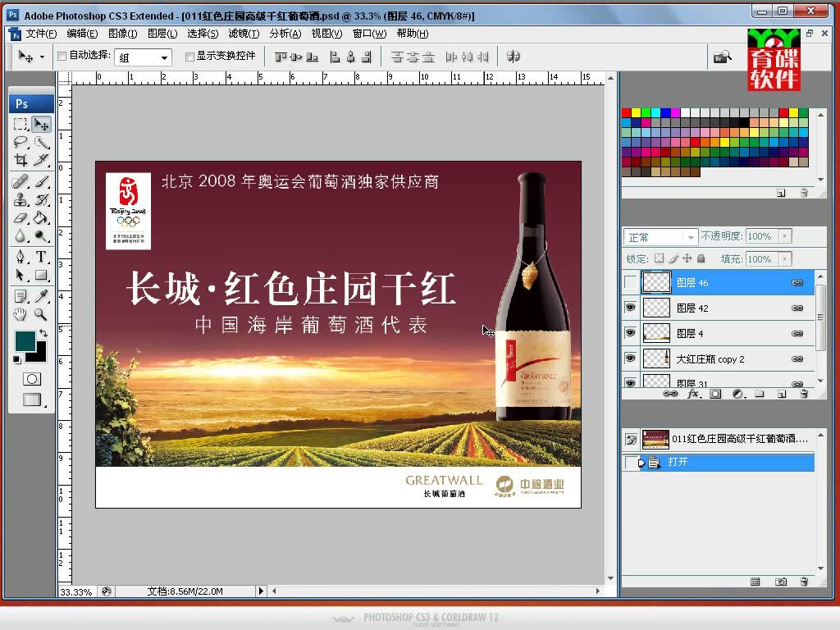
Task: Select the Hand tool
Action: click(x=21, y=314)
